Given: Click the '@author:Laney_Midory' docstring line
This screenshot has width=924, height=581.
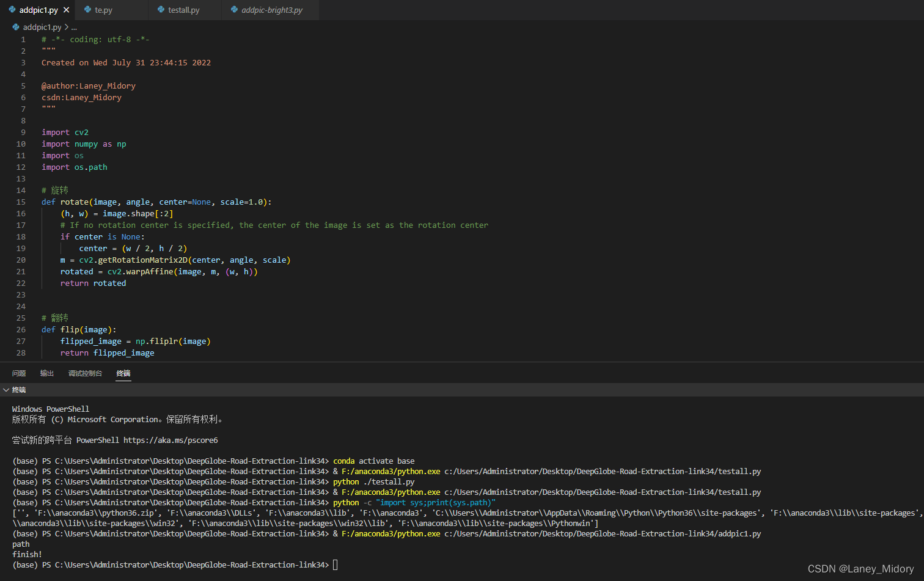Looking at the screenshot, I should [89, 86].
